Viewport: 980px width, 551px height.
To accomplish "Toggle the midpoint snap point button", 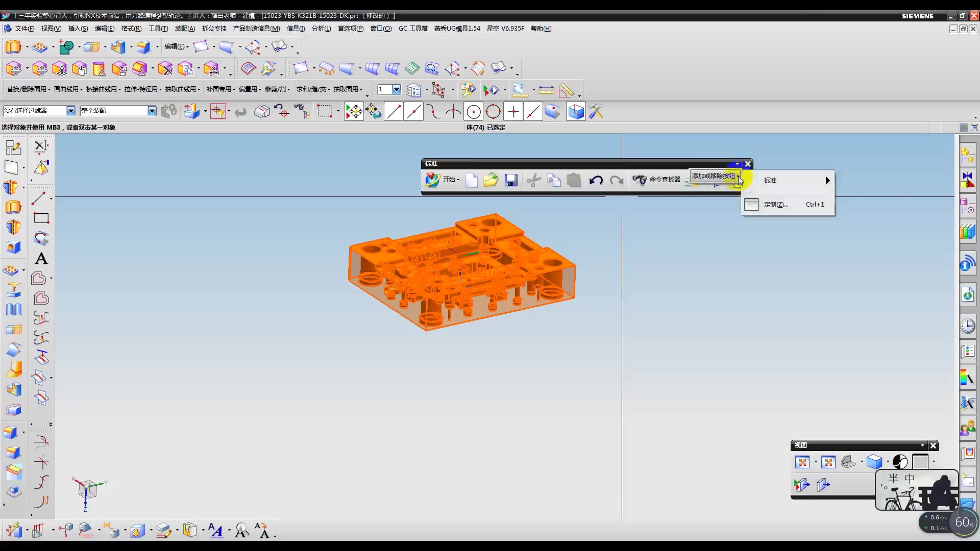I will (x=413, y=112).
